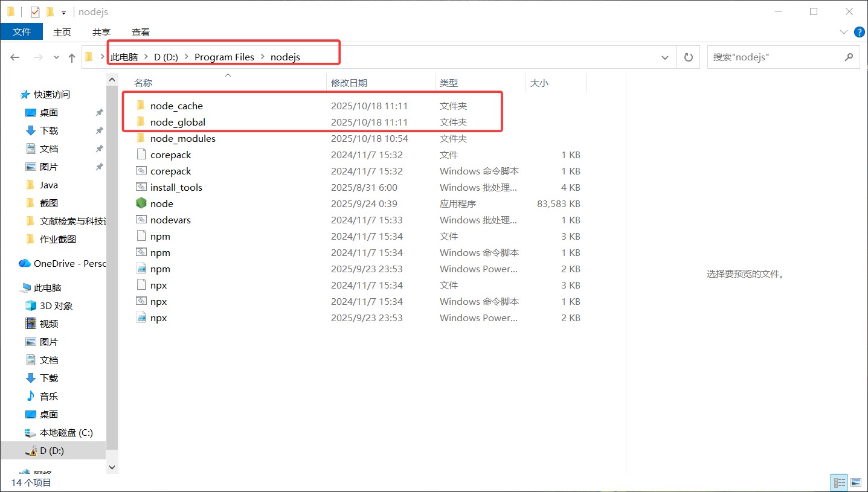Click nodejs breadcrumb segment
Viewport: 868px width, 492px height.
(285, 57)
